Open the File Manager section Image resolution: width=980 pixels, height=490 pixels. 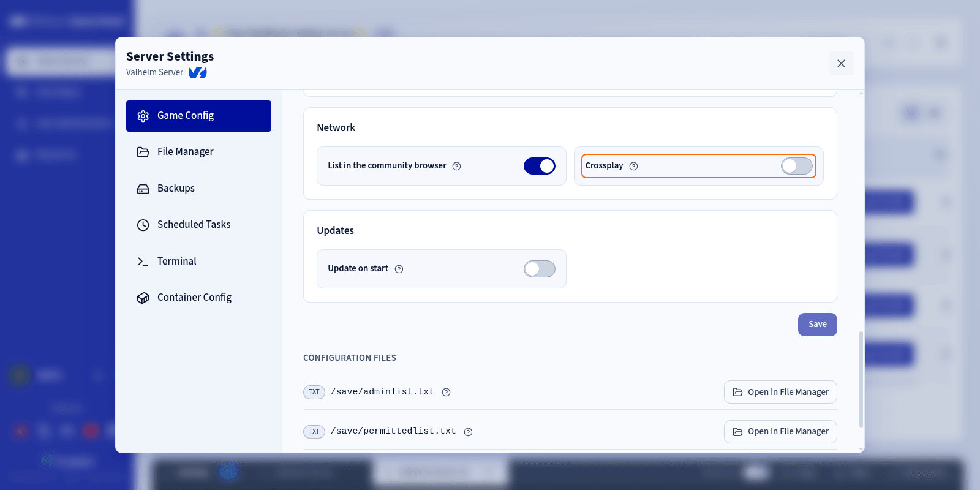click(x=198, y=152)
